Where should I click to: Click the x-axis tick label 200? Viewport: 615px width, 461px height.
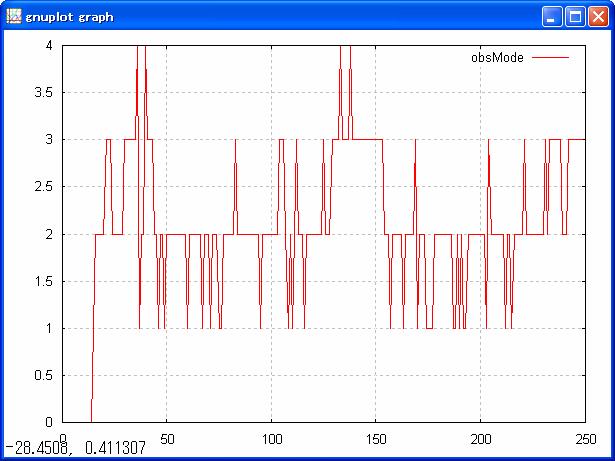pos(480,438)
